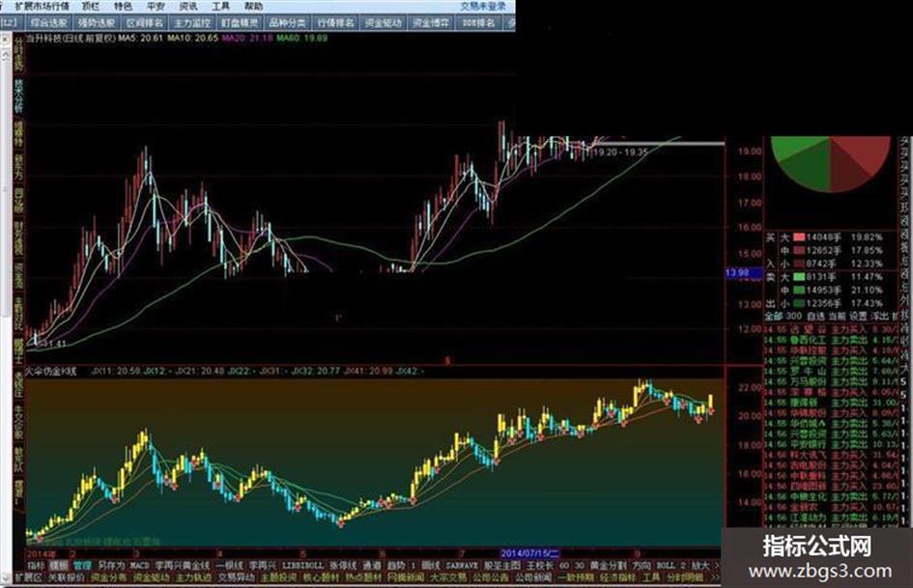Open the 资讯 menu
This screenshot has width=913, height=588.
(188, 7)
